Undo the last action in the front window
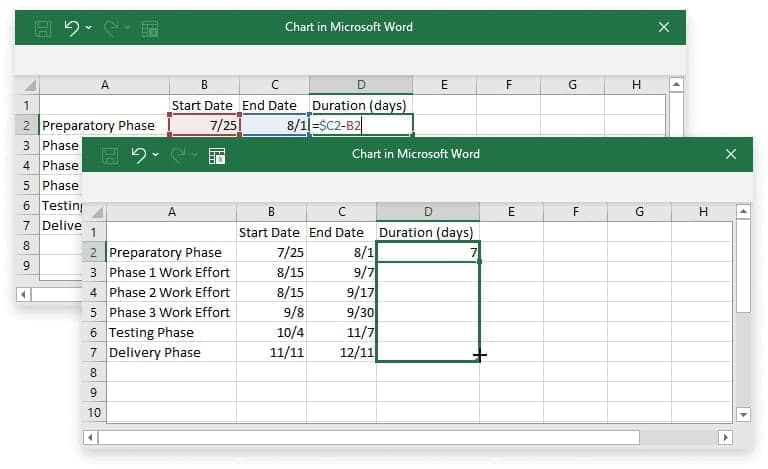This screenshot has height=469, width=768. [x=139, y=155]
